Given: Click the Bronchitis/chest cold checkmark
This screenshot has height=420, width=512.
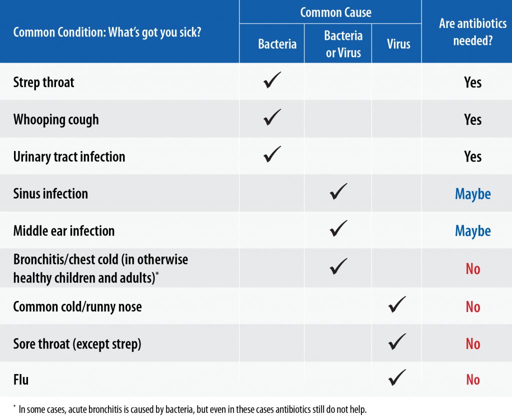Looking at the screenshot, I should coord(338,266).
